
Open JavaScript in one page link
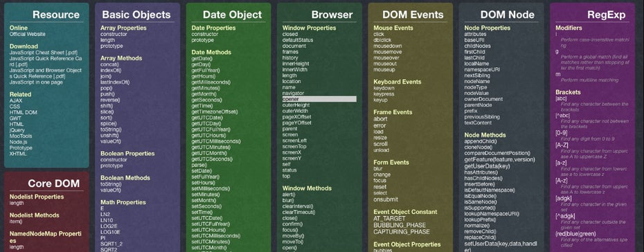click(x=36, y=82)
